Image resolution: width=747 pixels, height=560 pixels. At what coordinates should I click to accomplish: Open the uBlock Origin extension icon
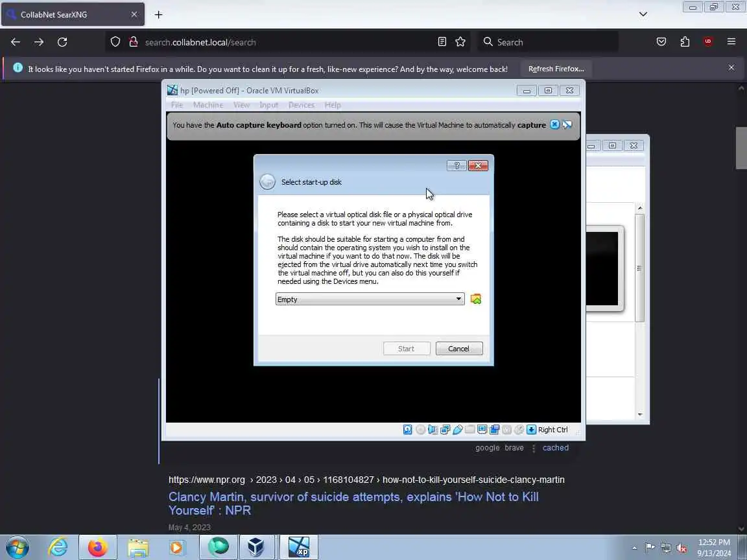click(x=708, y=42)
